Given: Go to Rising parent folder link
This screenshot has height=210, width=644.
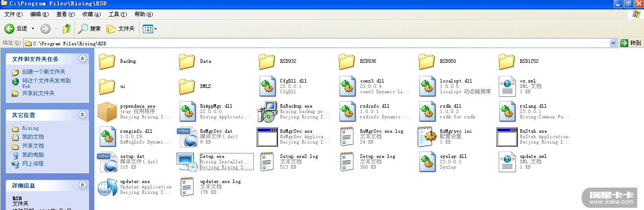Looking at the screenshot, I should [x=31, y=128].
